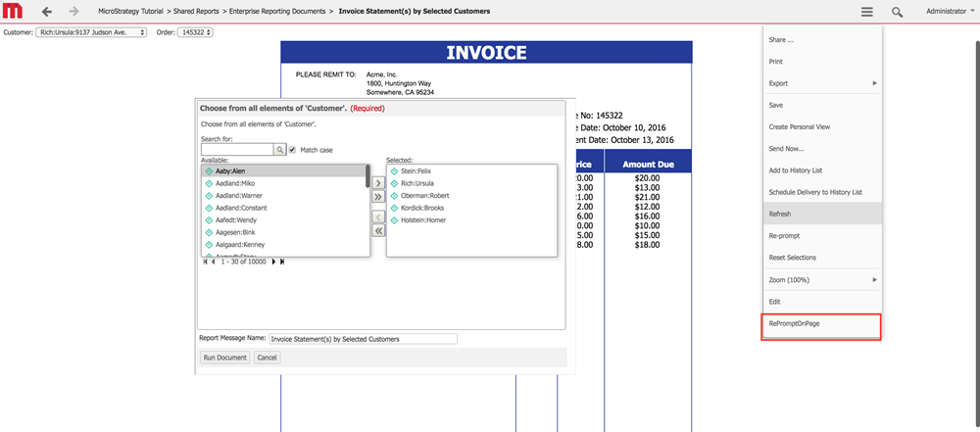Choose Print from the menu
Screen dimensions: 980x432
822,62
